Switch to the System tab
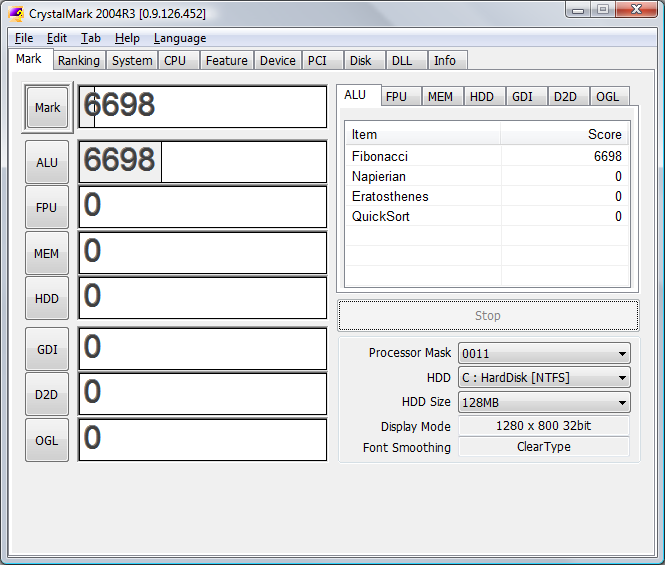The height and width of the screenshot is (565, 665). coord(132,61)
